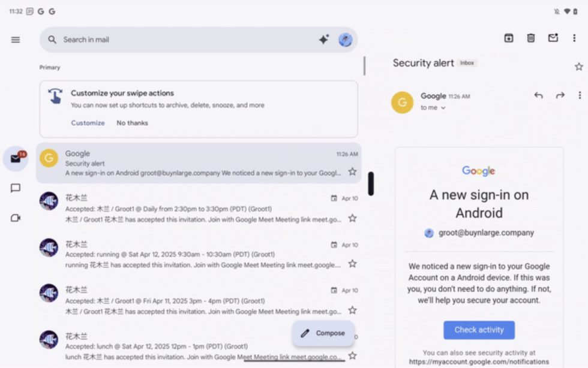Select the Gmail Chat icon in sidebar
Image resolution: width=588 pixels, height=368 pixels.
click(16, 188)
